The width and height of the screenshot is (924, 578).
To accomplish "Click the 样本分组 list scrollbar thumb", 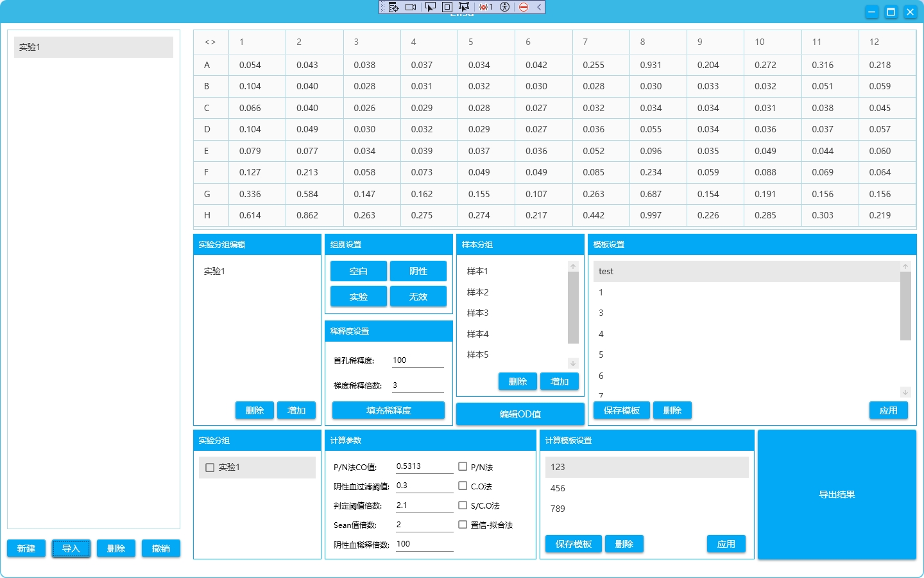I will [573, 308].
